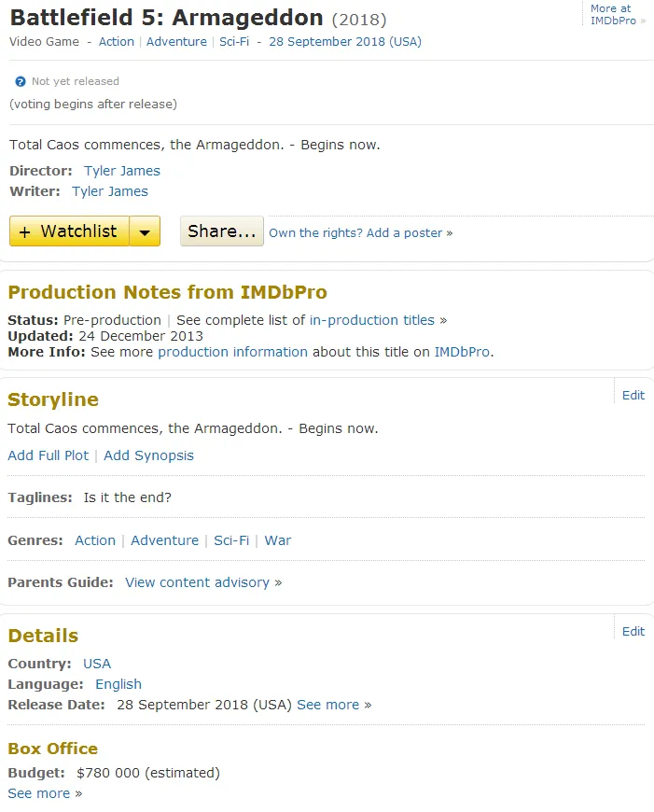Select USA country link
This screenshot has width=654, height=812.
click(x=96, y=664)
